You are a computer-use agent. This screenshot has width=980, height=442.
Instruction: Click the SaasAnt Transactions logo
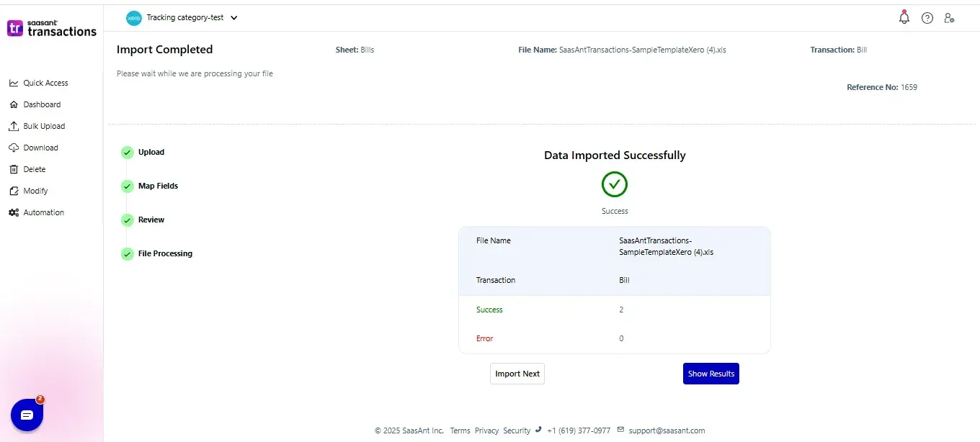point(51,28)
